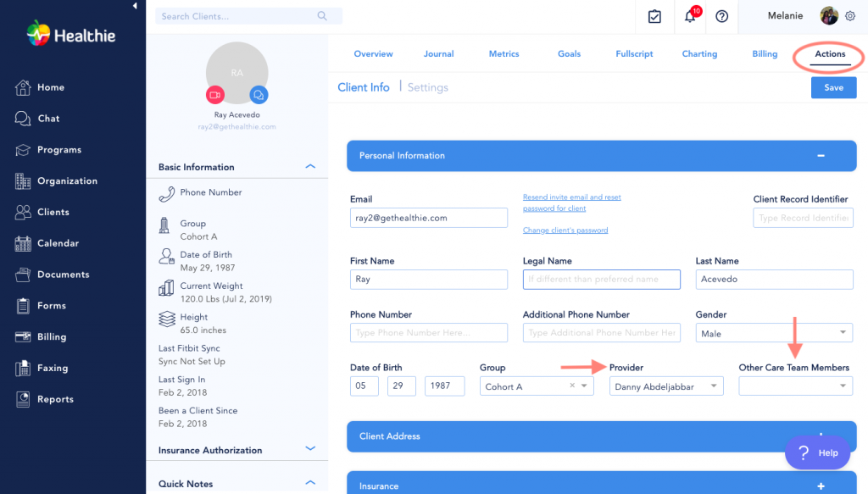868x494 pixels.
Task: Open the help question mark icon
Action: [721, 16]
